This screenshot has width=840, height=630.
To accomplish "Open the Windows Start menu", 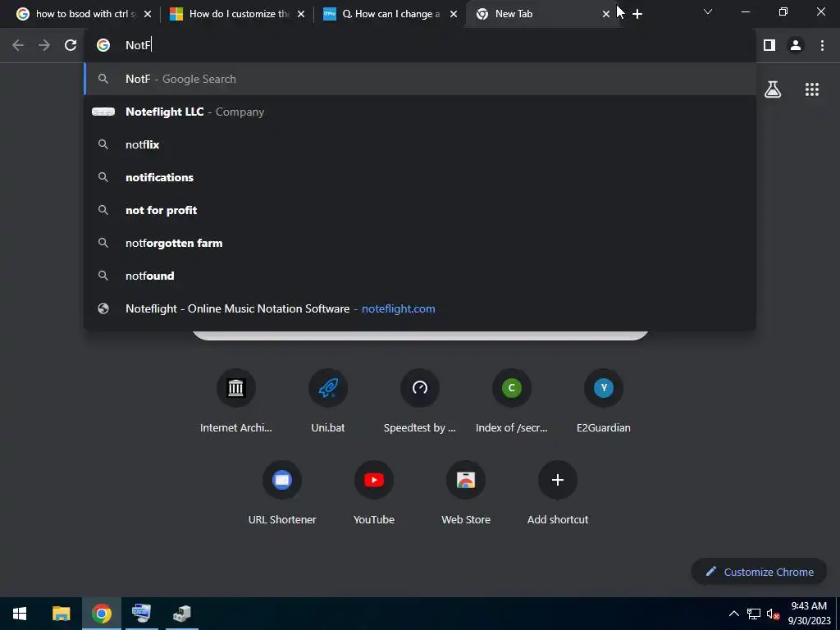I will (20, 614).
